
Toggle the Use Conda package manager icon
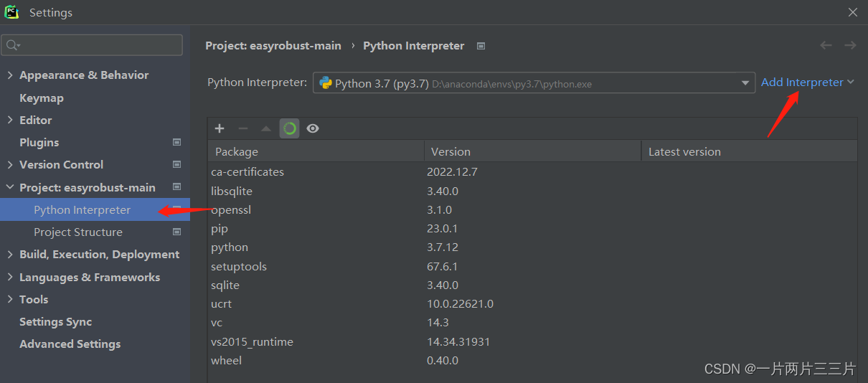[290, 128]
